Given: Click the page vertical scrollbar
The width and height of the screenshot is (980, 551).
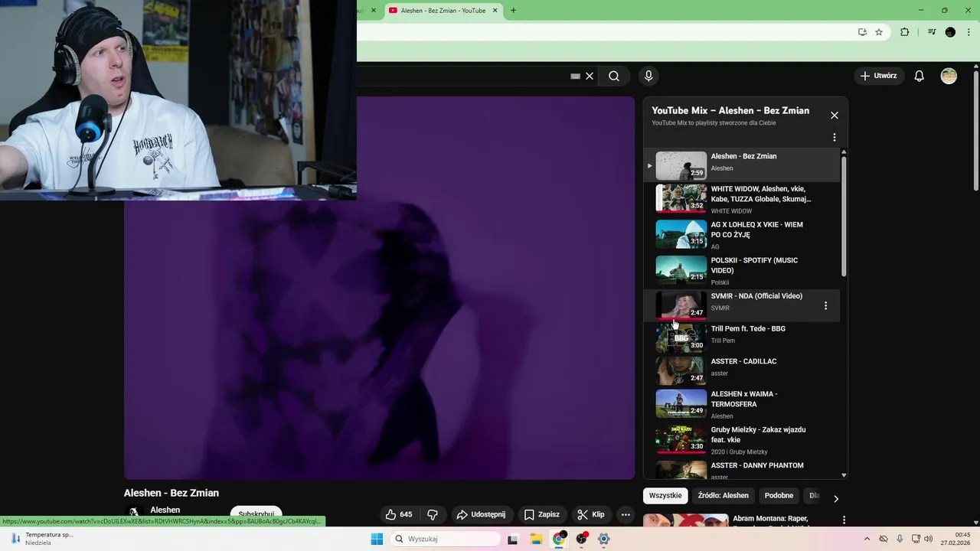Looking at the screenshot, I should click(x=975, y=132).
